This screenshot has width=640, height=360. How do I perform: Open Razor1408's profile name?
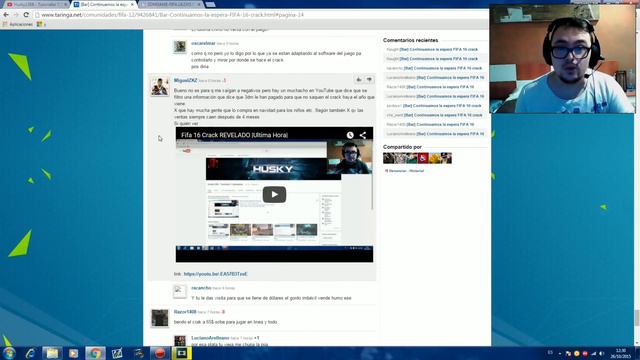(x=185, y=312)
